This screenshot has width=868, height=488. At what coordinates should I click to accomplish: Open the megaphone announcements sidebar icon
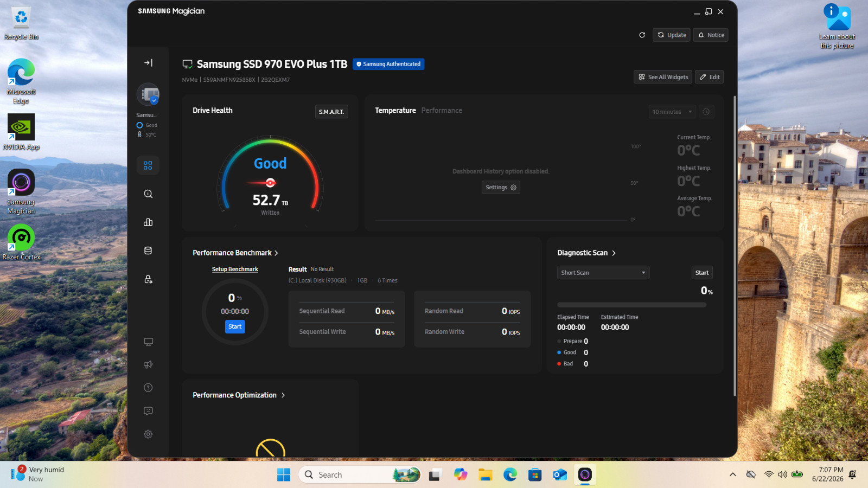point(148,364)
